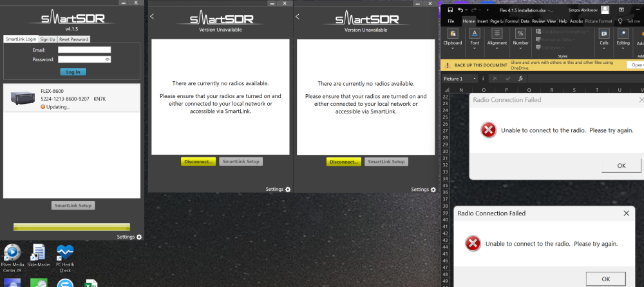Click the yellow update progress bar
This screenshot has height=287, width=644.
72,227
